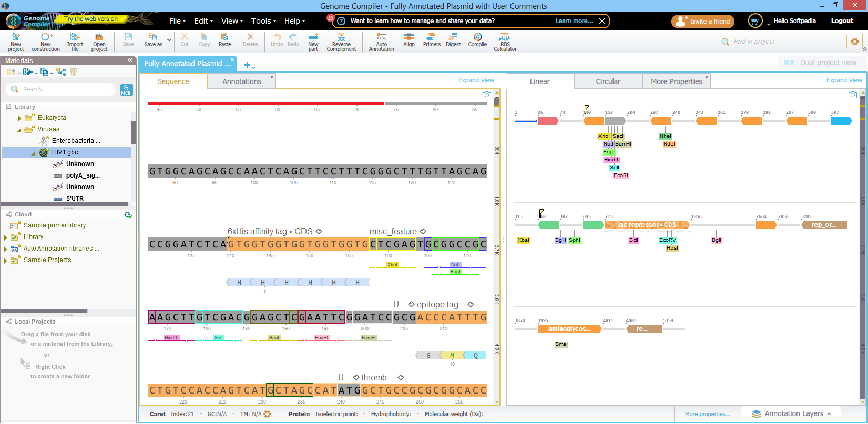The height and width of the screenshot is (424, 868).
Task: Refresh the Cloud section
Action: [128, 214]
